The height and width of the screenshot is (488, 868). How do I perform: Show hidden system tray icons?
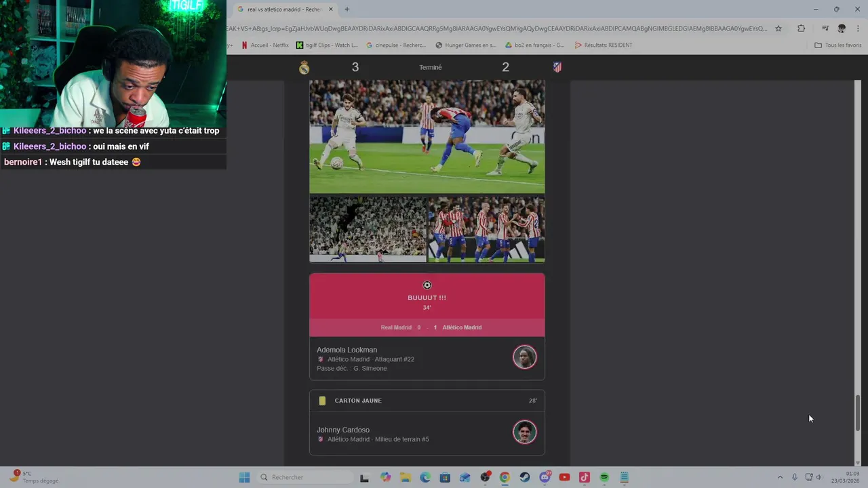[x=780, y=477]
